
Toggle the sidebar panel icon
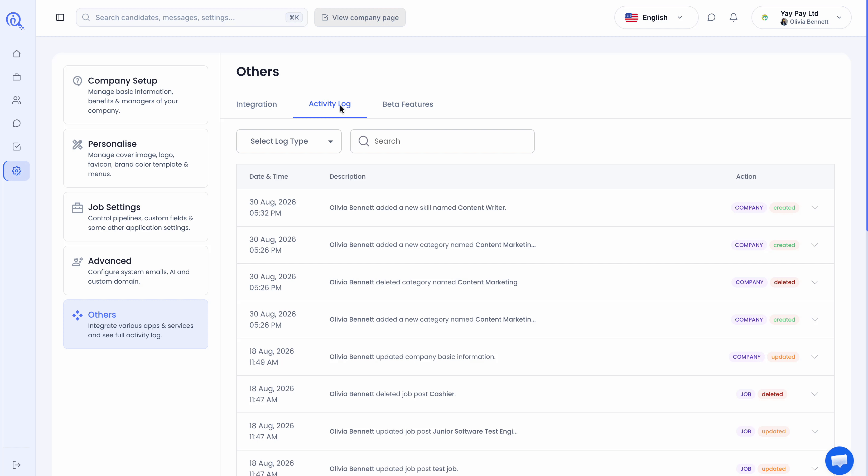[x=60, y=17]
